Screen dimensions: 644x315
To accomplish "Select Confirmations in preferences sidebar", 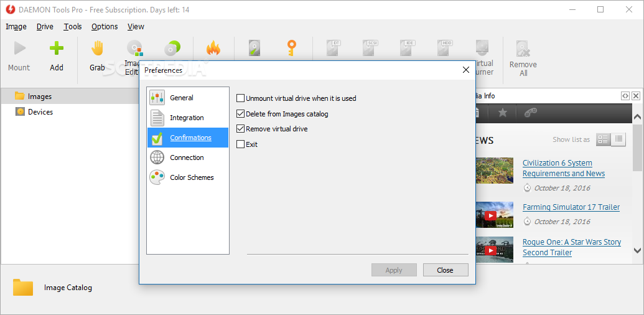I will (188, 138).
